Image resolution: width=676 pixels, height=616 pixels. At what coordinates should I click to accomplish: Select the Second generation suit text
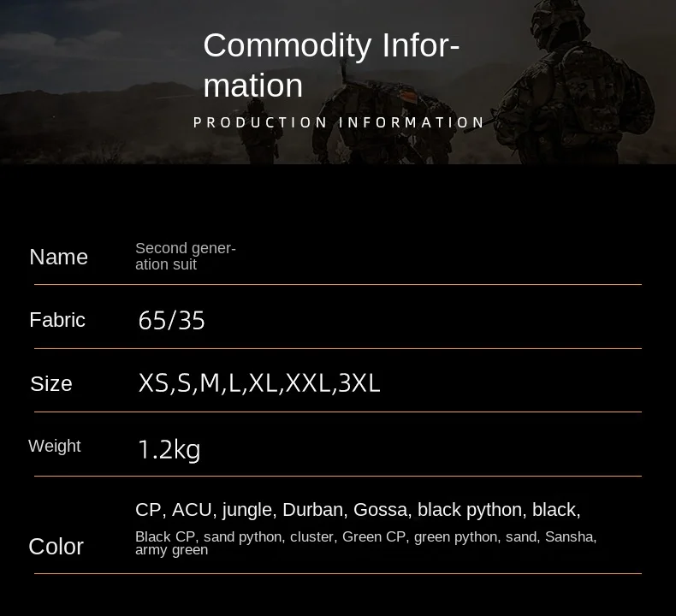(x=185, y=257)
